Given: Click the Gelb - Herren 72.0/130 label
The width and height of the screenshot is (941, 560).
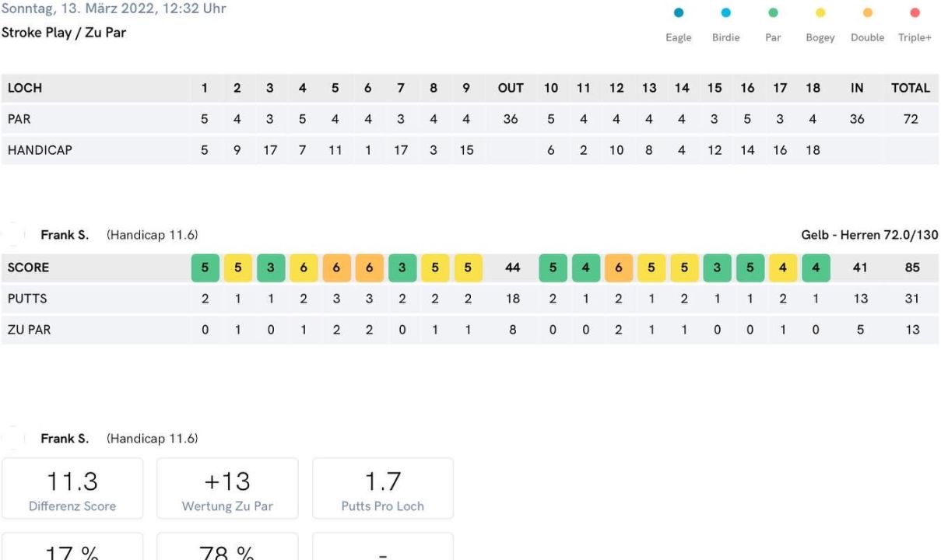Looking at the screenshot, I should [869, 235].
